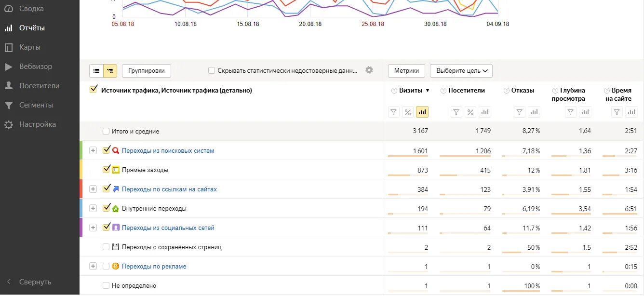Check the Итого и средние checkbox

click(x=106, y=131)
